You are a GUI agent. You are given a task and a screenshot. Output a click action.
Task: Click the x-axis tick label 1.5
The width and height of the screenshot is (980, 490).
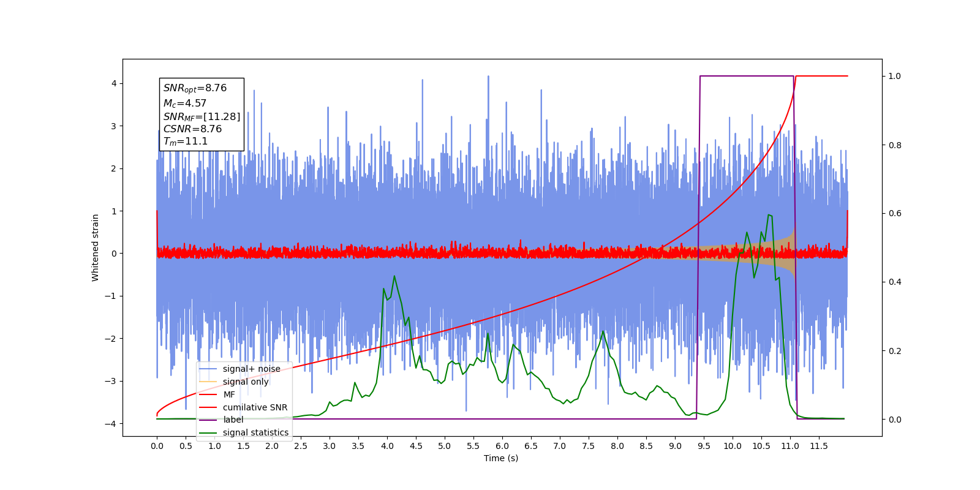click(243, 446)
